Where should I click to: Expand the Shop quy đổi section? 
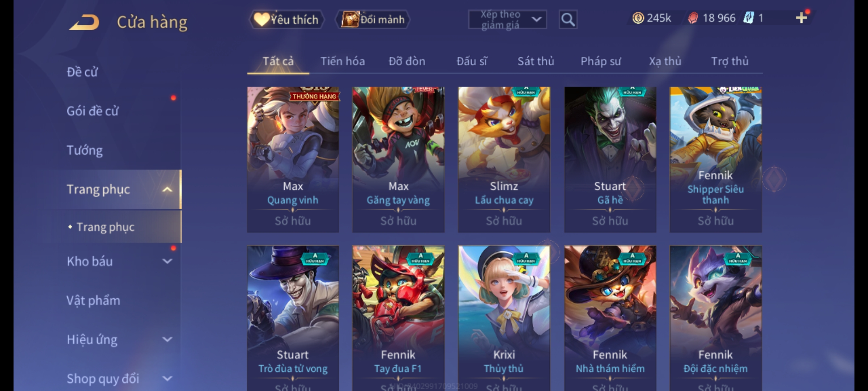pyautogui.click(x=167, y=378)
